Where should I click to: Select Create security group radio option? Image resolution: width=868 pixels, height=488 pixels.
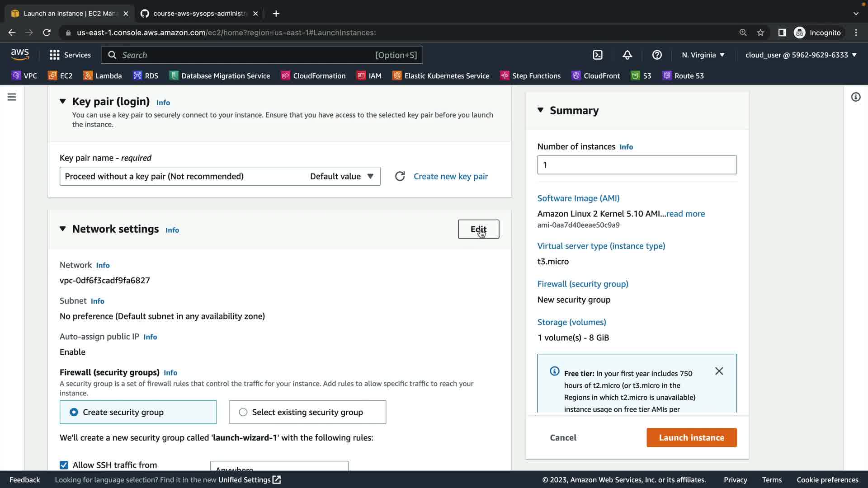coord(74,412)
